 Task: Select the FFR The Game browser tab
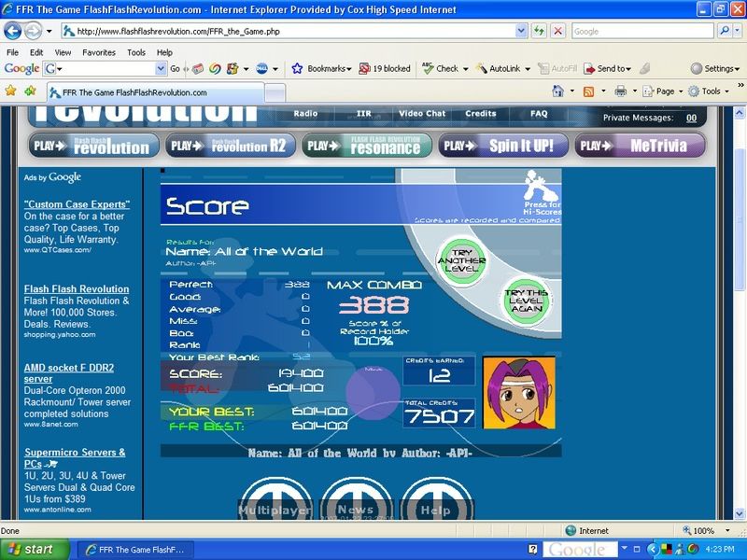131,92
